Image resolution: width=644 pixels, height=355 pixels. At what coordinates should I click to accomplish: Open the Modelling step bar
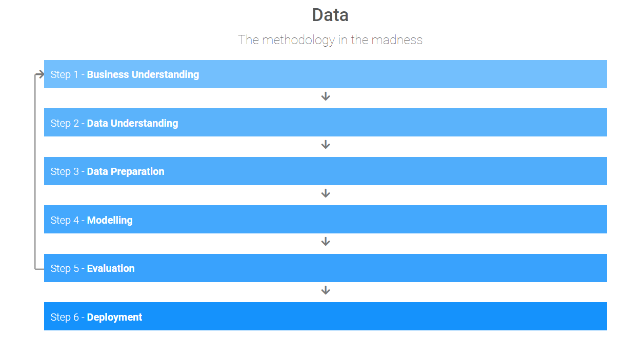coord(326,220)
